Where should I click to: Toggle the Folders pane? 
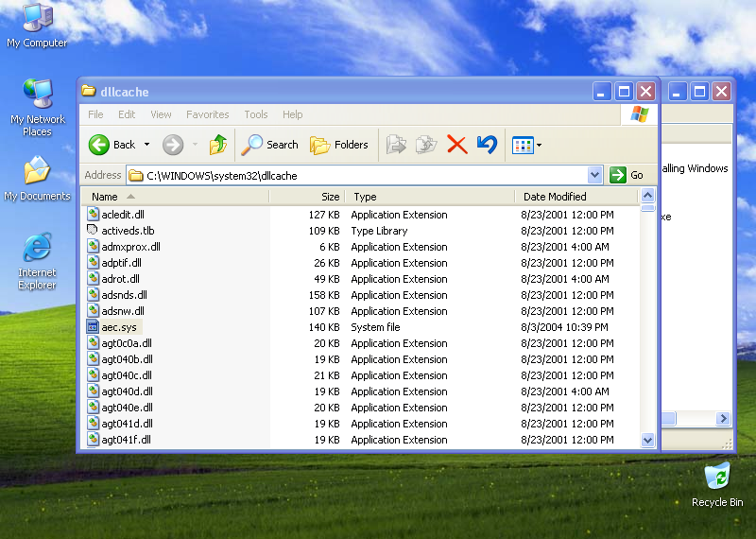(339, 145)
